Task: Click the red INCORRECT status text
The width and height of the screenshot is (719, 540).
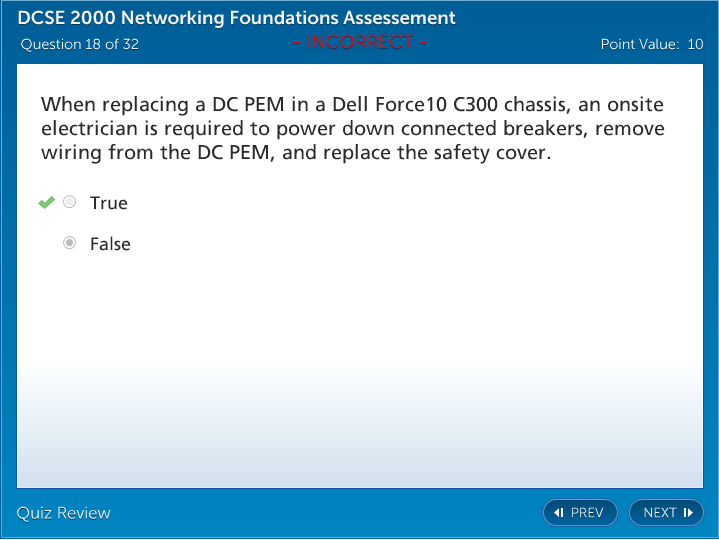Action: click(360, 42)
